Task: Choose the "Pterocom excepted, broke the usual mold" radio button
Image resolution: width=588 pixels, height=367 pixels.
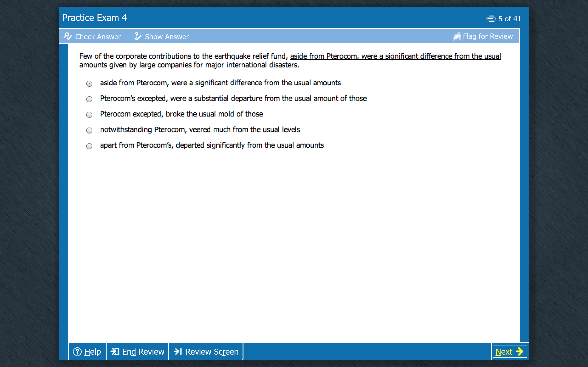Action: [89, 115]
